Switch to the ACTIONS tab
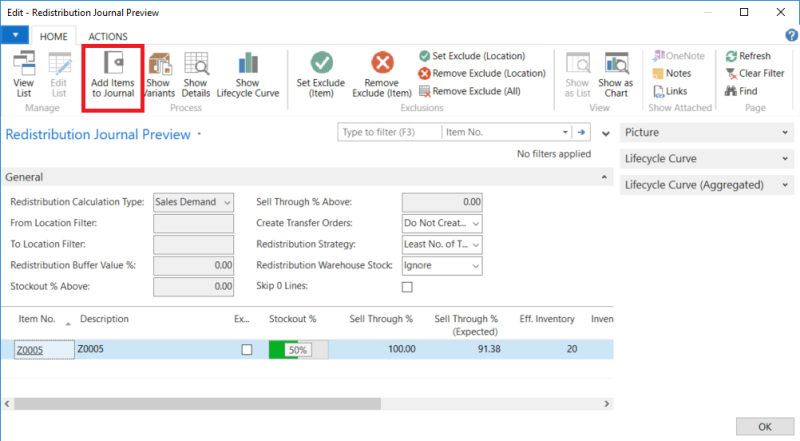Screen dimensions: 800x441 107,36
